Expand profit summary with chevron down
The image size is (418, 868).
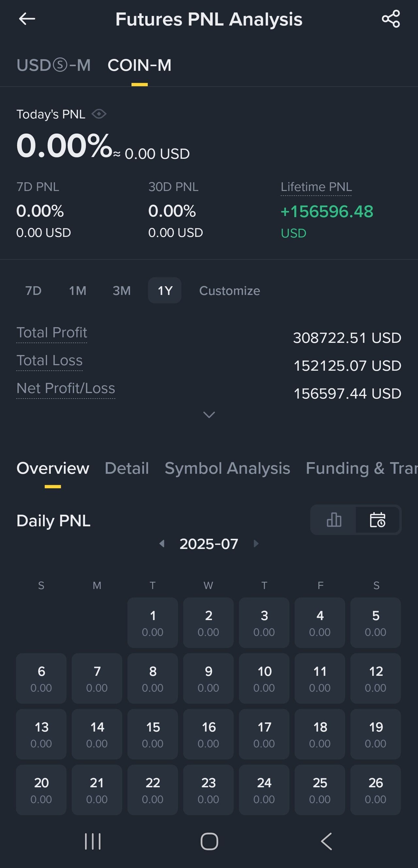tap(209, 415)
